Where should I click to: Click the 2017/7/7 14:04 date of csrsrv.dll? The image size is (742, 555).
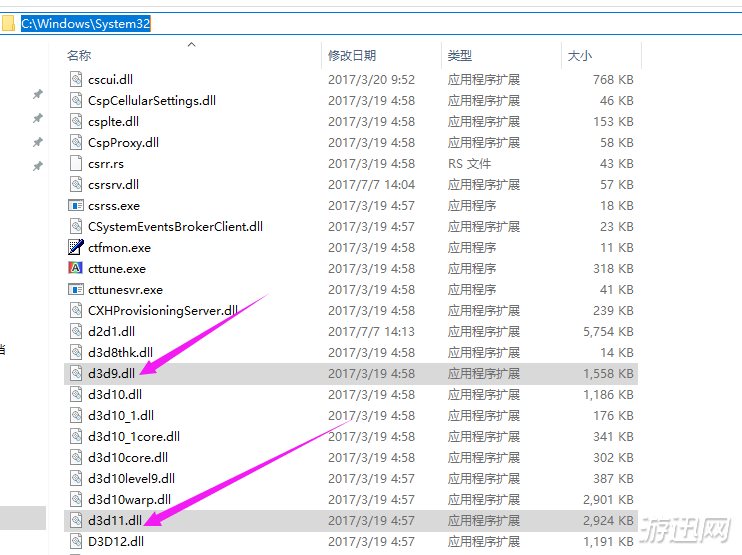371,185
